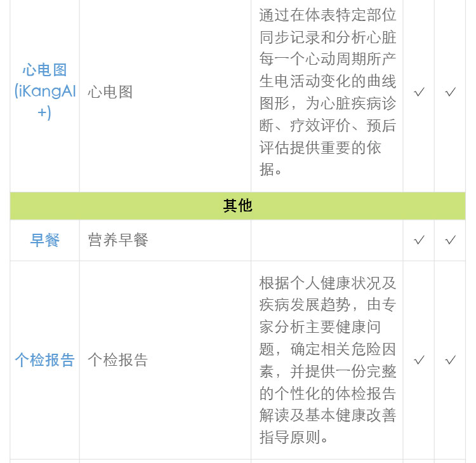Click the line '根据个人健康状况及'

(x=327, y=283)
